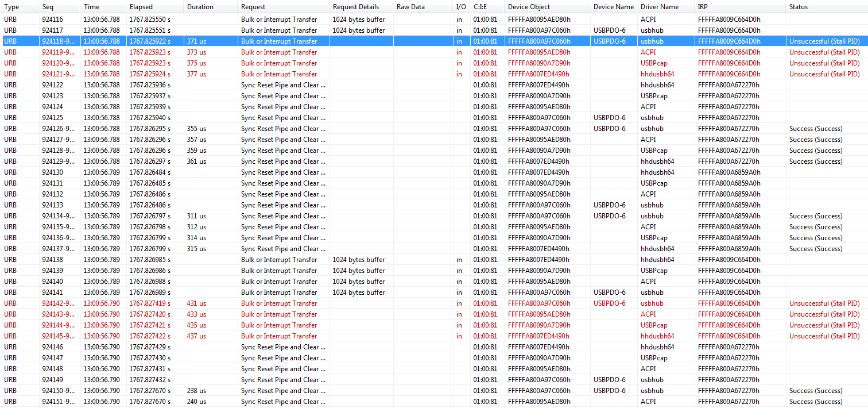Sort by the Duration column header
Viewport: 868px width, 408px height.
pyautogui.click(x=211, y=7)
